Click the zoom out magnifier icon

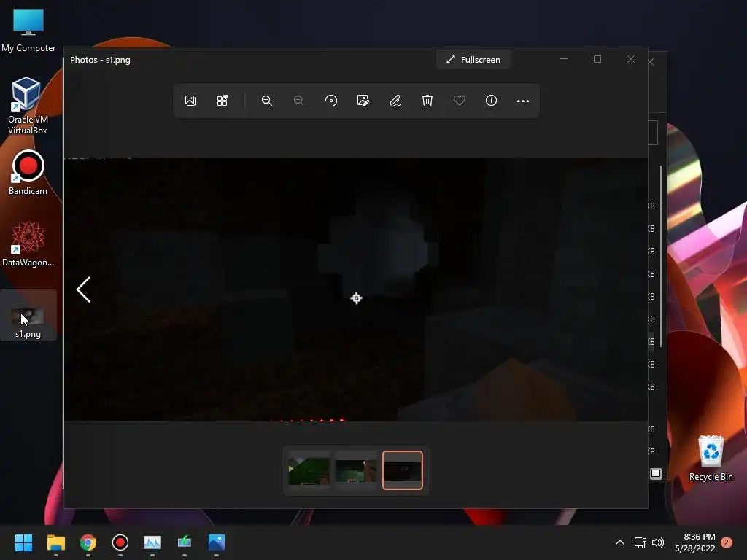[x=298, y=101]
